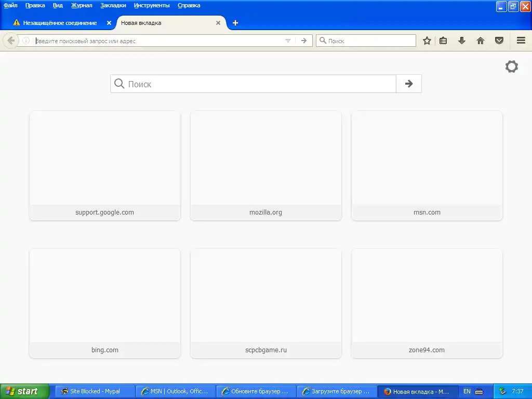
Task: Open the scpcbgame.ru tile
Action: coord(265,303)
